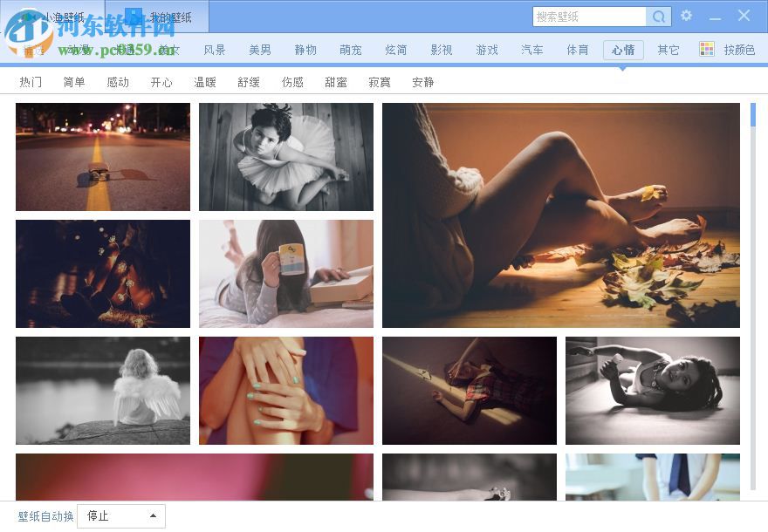Image resolution: width=768 pixels, height=532 pixels.
Task: Click the color palette icon beside 按颜色
Action: pos(705,49)
